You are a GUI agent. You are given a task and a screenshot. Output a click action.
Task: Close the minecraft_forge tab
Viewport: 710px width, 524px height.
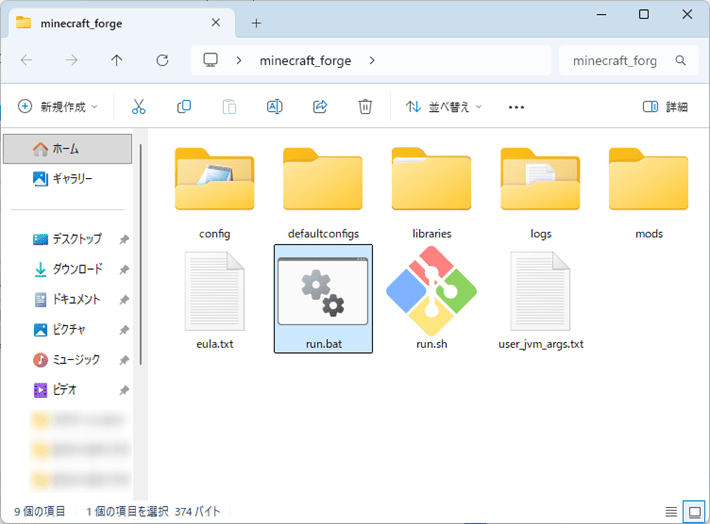[216, 23]
